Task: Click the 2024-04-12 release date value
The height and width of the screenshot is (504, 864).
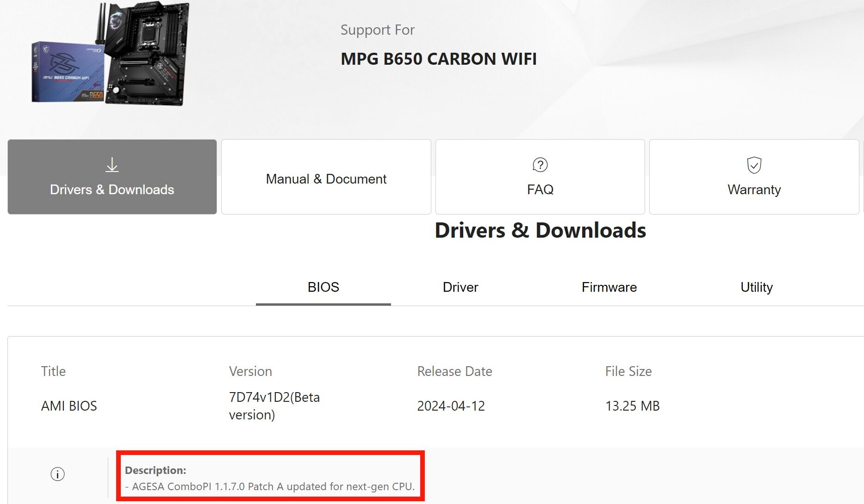Action: click(451, 406)
